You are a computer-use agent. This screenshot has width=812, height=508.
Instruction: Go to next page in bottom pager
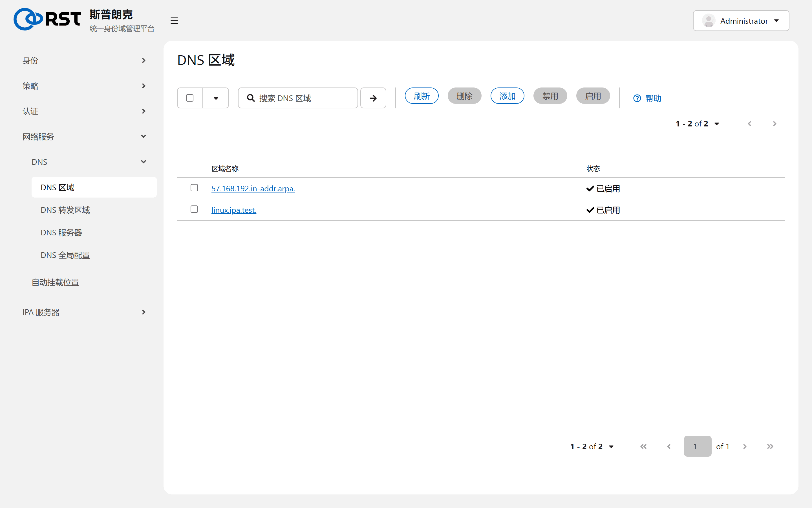tap(745, 446)
